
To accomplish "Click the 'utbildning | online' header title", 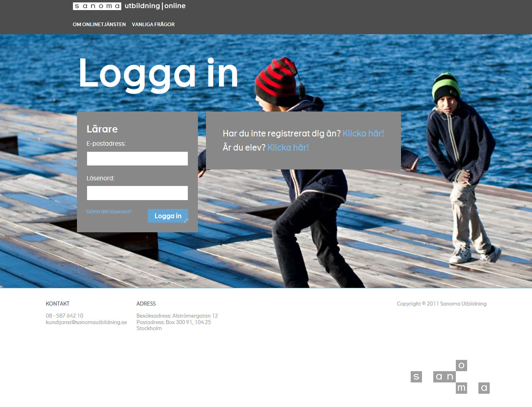I will [155, 6].
